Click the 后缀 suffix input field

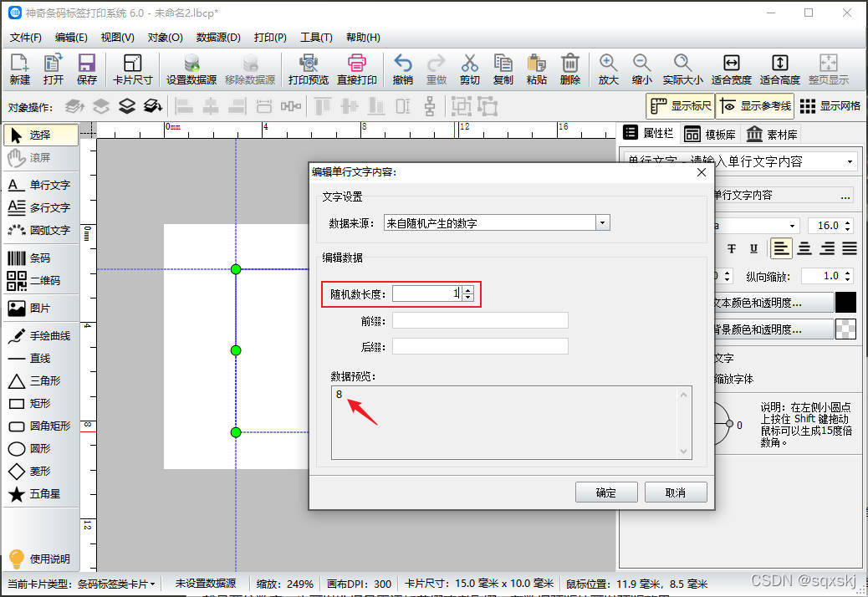(x=480, y=347)
